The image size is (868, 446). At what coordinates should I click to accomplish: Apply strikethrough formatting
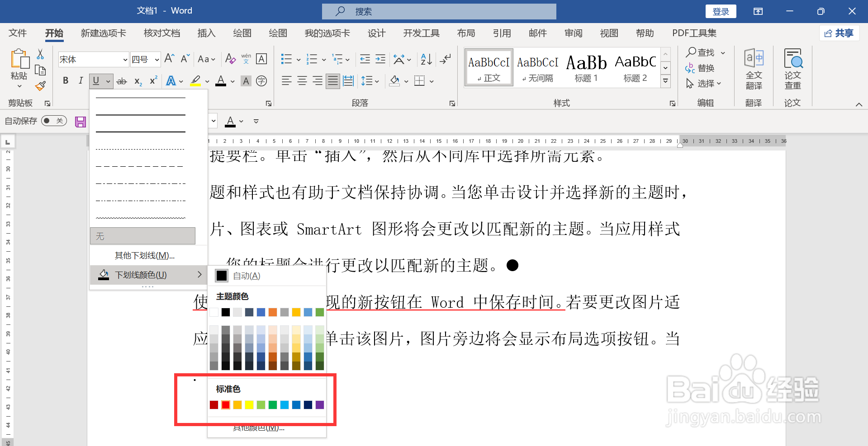tap(122, 81)
